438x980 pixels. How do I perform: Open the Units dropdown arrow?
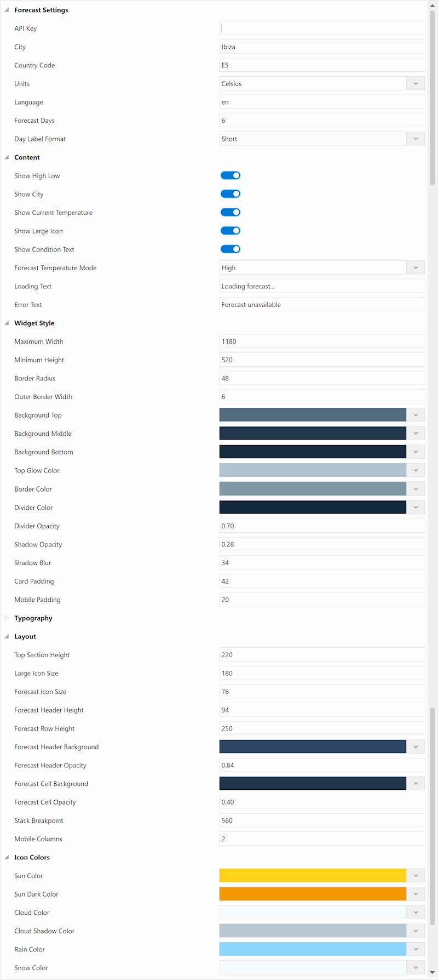pyautogui.click(x=416, y=84)
